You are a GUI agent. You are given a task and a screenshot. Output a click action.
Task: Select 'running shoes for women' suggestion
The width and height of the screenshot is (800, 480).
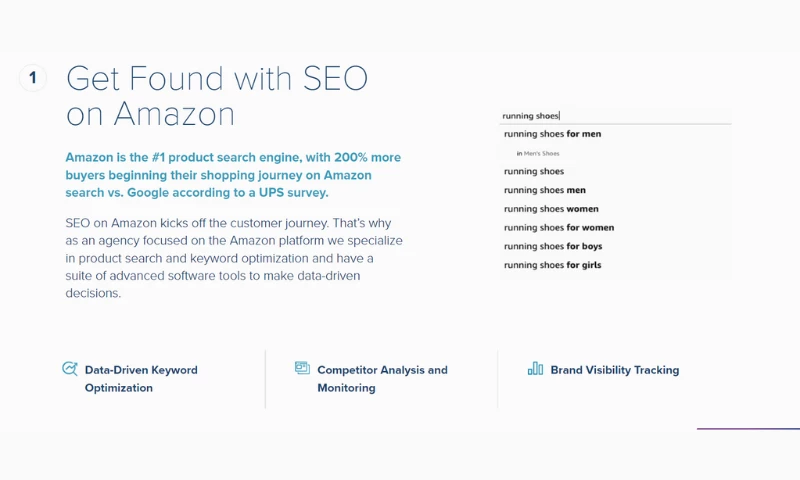click(x=559, y=228)
